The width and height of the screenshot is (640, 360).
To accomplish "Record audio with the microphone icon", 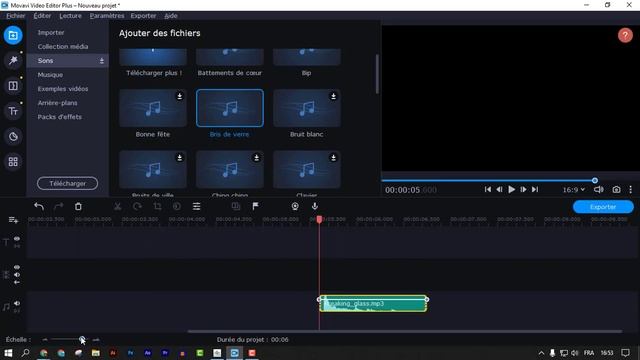I will (x=315, y=207).
